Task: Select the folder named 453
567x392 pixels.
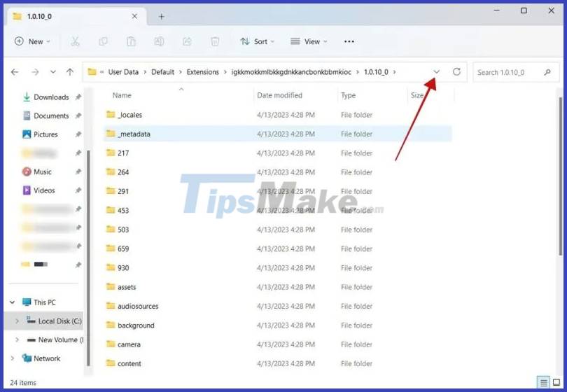Action: coord(278,211)
